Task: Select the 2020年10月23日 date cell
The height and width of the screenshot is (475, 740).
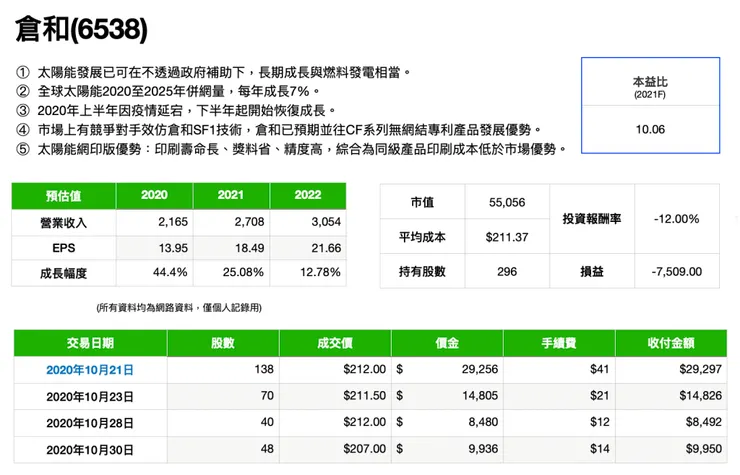Action: [90, 397]
